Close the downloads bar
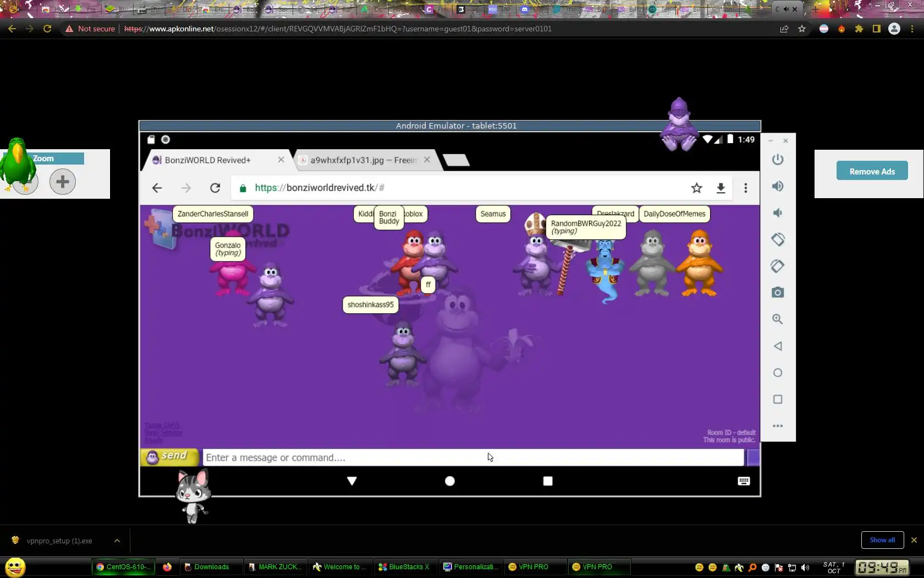924x578 pixels. click(x=914, y=540)
